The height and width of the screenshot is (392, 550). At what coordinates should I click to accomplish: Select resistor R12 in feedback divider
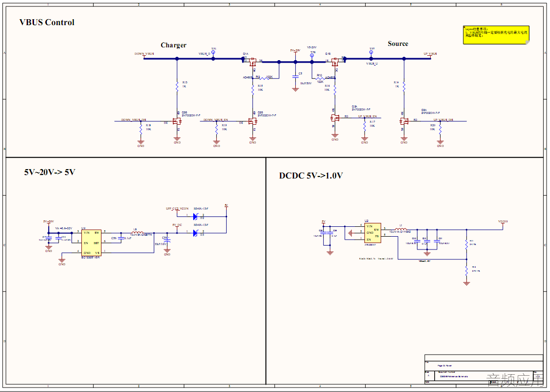[466, 271]
